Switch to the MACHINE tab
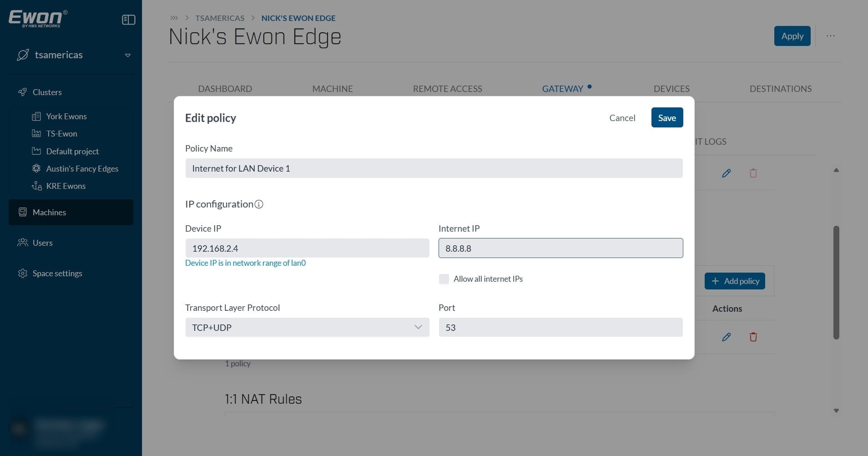868x456 pixels. 333,89
